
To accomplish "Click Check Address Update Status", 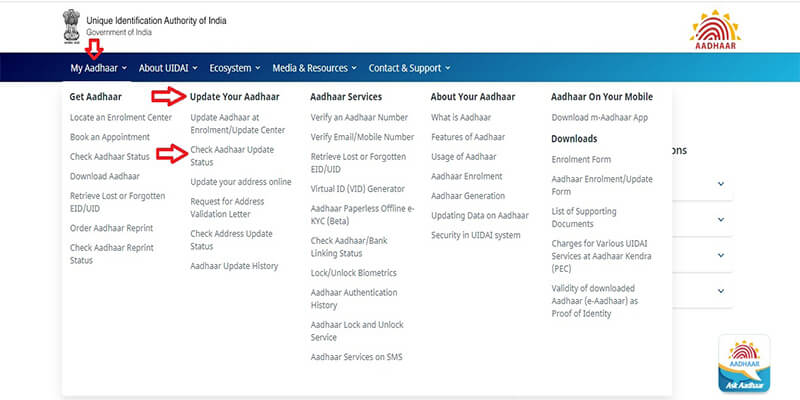I will (x=231, y=240).
